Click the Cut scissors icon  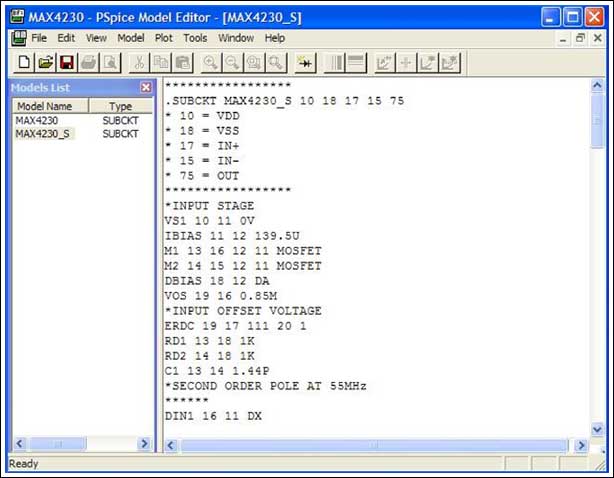click(x=139, y=62)
